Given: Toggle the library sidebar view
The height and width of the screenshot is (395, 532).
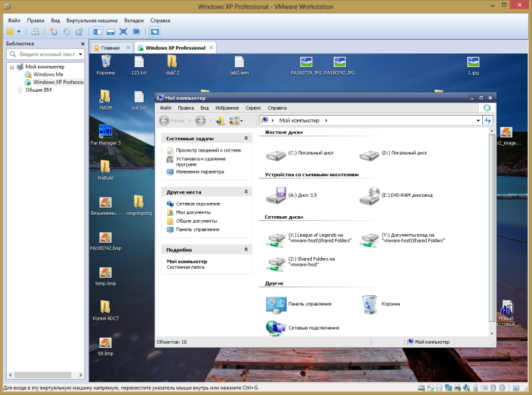Looking at the screenshot, I should tap(98, 31).
